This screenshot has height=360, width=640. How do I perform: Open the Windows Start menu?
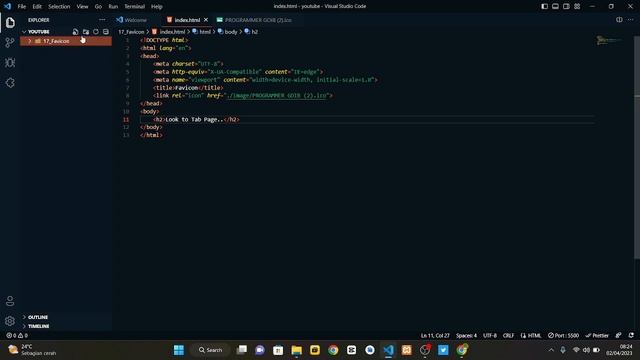click(x=179, y=350)
